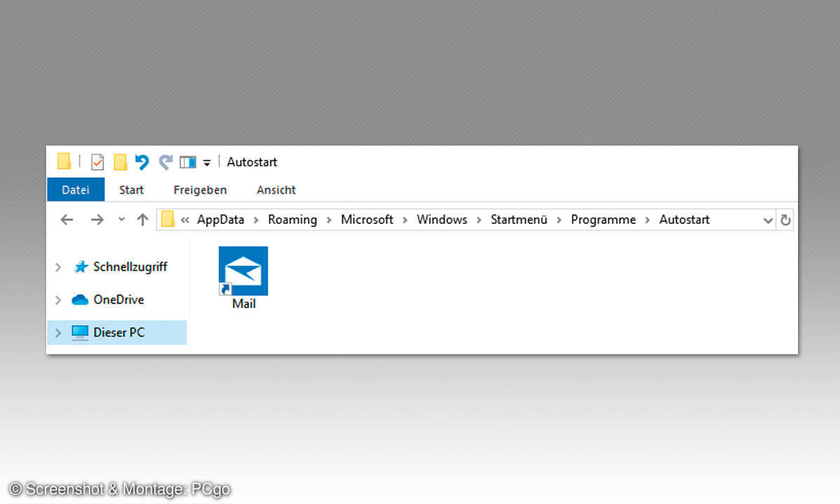Navigate to Microsoft in the address bar
840x504 pixels.
367,219
